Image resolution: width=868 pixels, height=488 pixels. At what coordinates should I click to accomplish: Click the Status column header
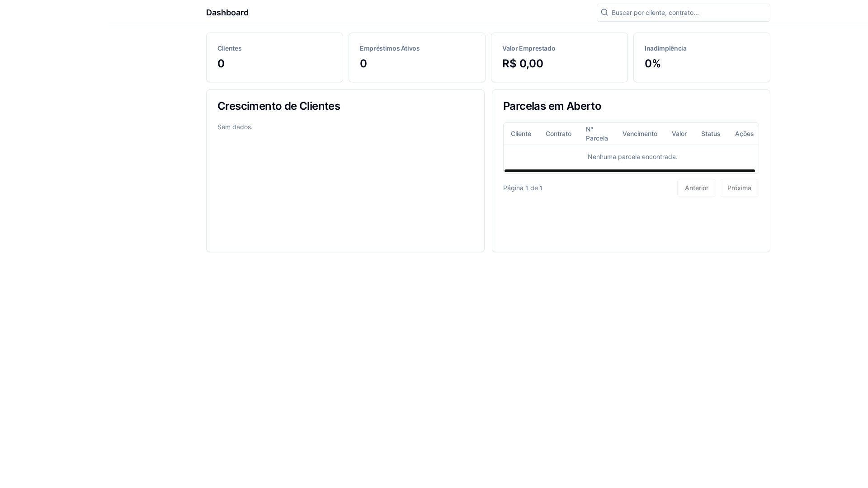[711, 134]
